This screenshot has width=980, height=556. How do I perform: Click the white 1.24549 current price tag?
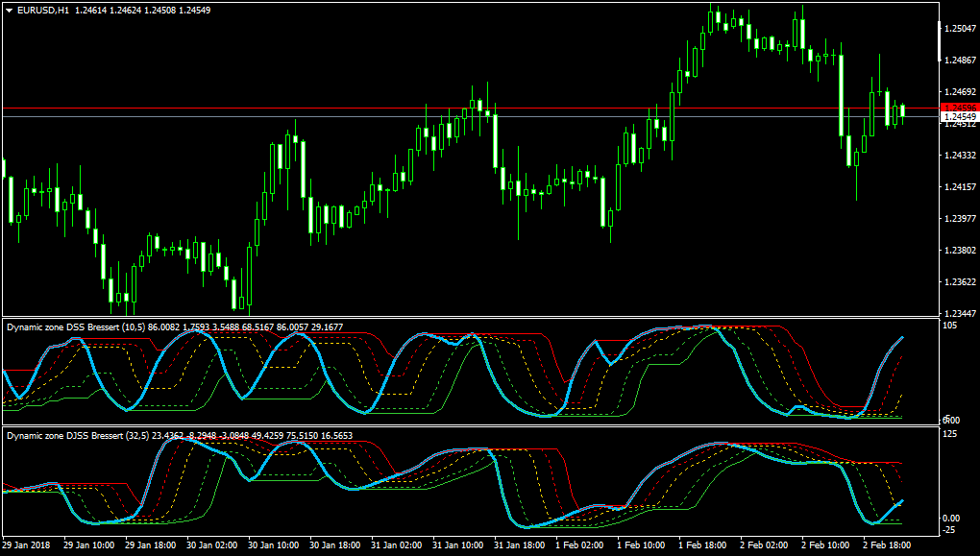960,117
